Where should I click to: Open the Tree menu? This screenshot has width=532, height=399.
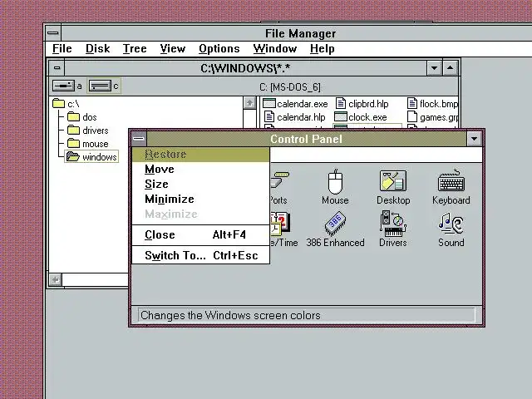point(135,48)
